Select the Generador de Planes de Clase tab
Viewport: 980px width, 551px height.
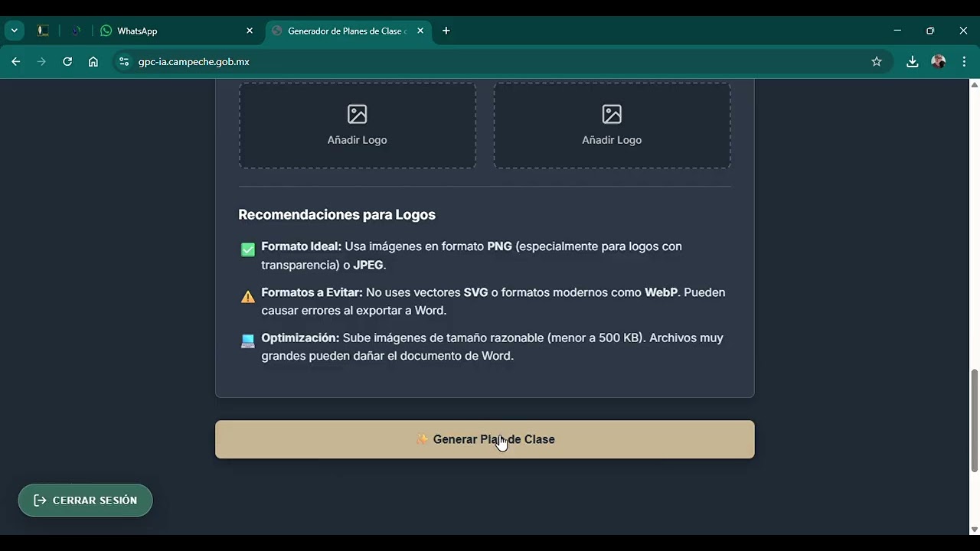[x=348, y=31]
